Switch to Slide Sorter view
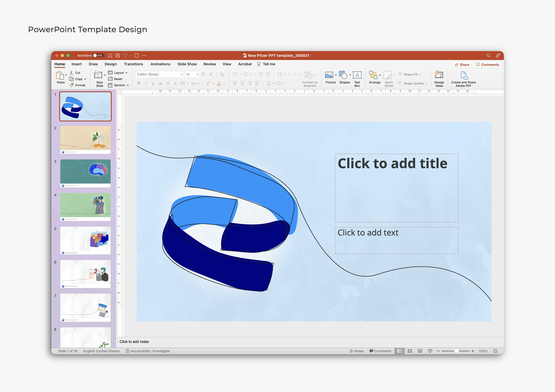Viewport: 555px width, 392px height. point(410,351)
